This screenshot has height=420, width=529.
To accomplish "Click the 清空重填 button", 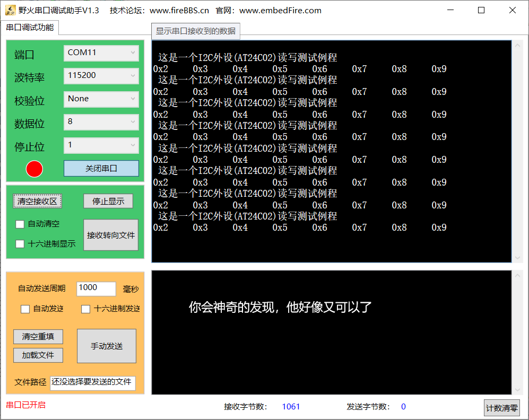I will click(38, 337).
